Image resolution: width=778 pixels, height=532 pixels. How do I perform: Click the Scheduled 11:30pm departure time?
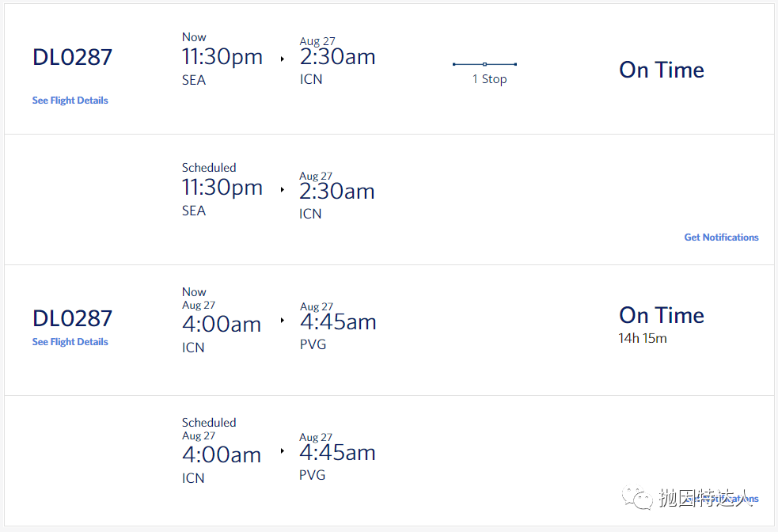click(x=222, y=188)
